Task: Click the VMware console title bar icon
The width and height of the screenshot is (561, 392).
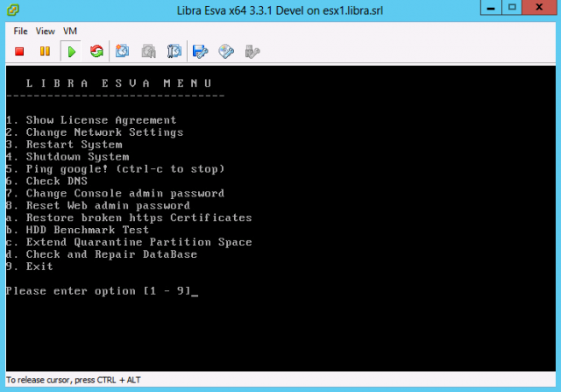Action: (13, 10)
